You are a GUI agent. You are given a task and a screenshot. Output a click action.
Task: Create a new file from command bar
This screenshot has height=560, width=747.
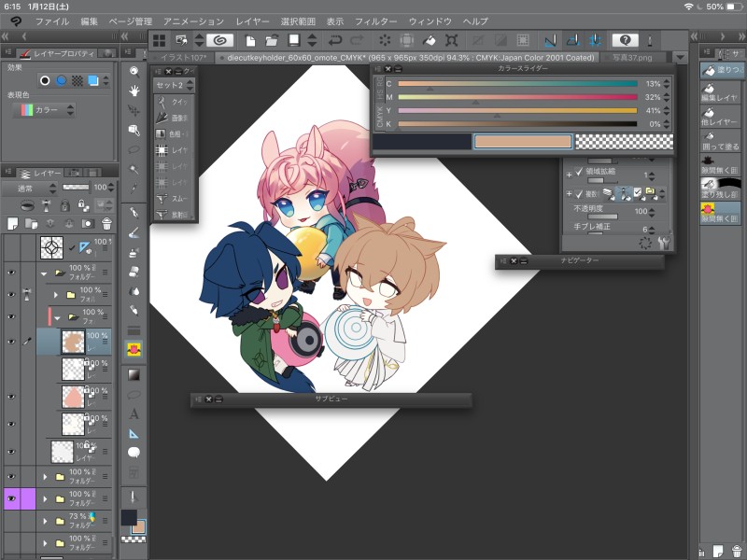(x=249, y=40)
